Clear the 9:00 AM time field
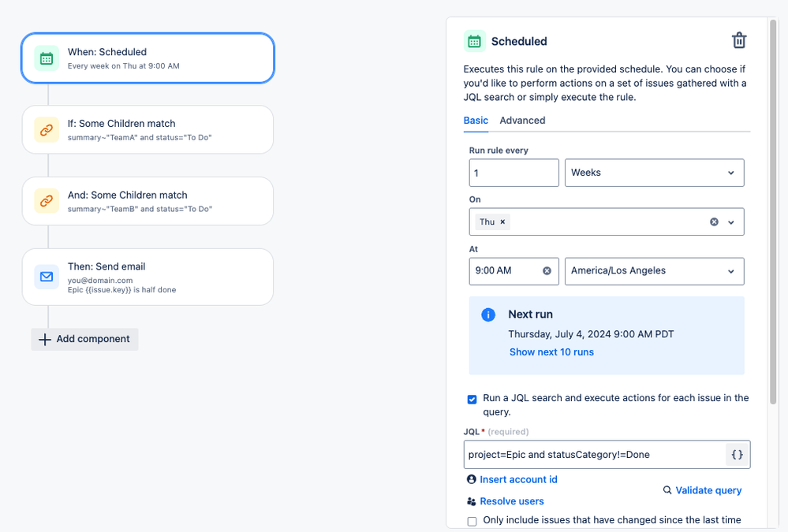Image resolution: width=788 pixels, height=532 pixels. 547,271
